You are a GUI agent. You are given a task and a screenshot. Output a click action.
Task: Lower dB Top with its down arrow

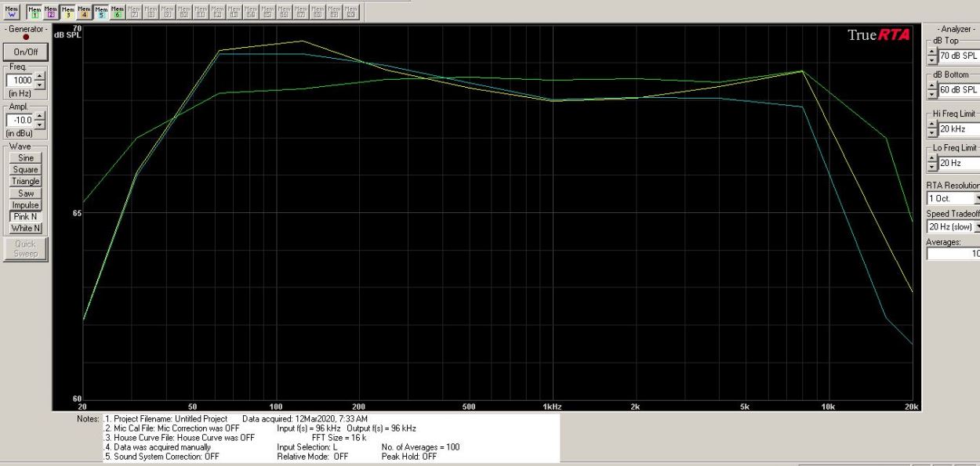tap(932, 60)
